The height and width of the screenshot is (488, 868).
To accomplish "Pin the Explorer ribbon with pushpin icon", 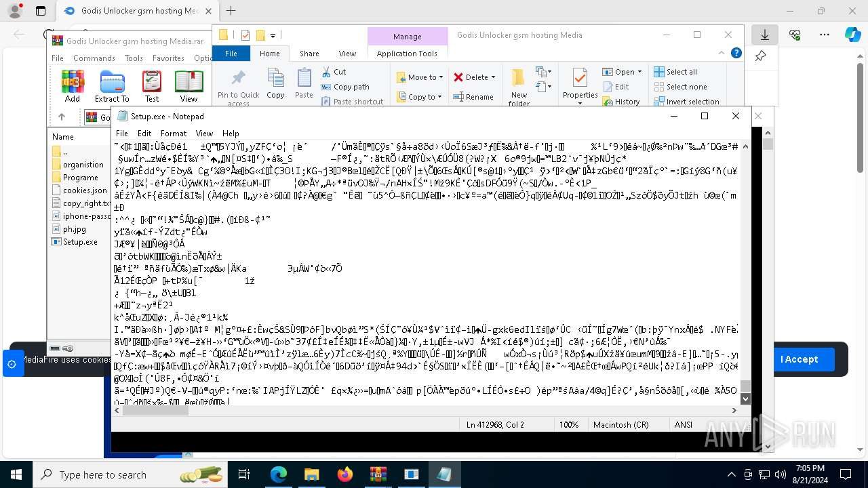I will [761, 56].
